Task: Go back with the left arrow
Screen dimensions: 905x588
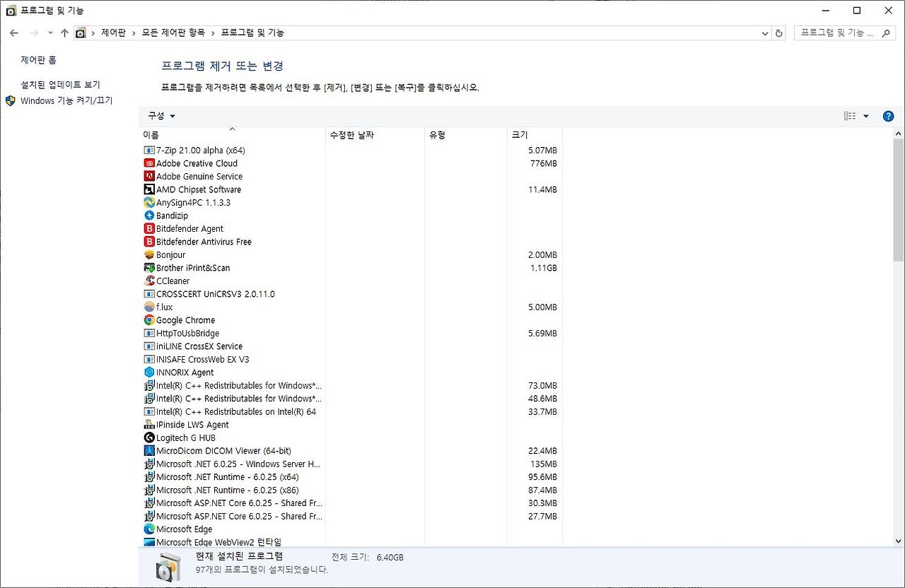Action: pyautogui.click(x=14, y=33)
